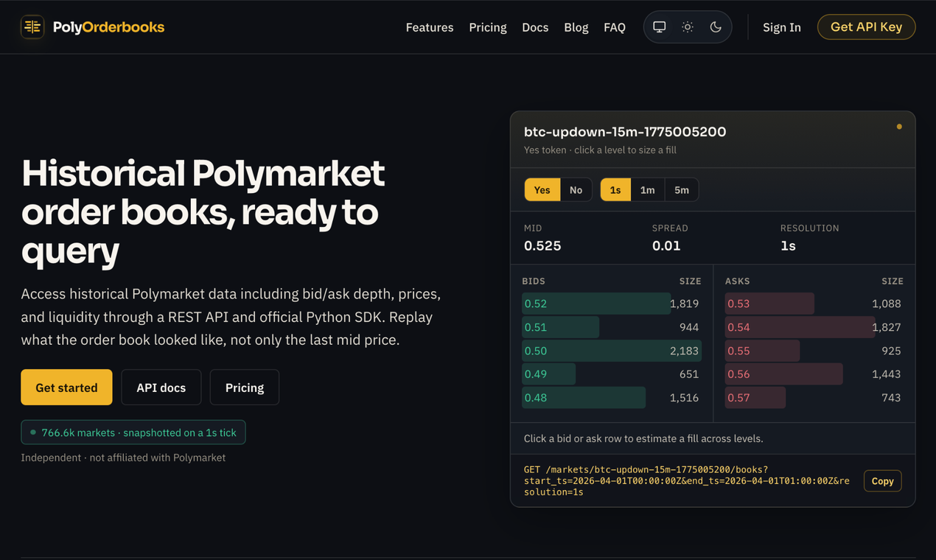Viewport: 936px width, 560px height.
Task: Switch to dark theme moon icon
Action: point(716,27)
